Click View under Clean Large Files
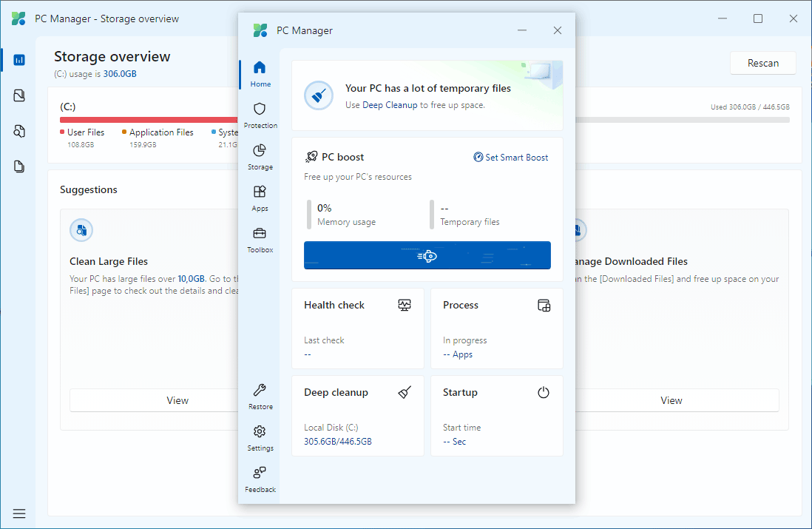Screen dimensions: 812x529 tap(177, 400)
